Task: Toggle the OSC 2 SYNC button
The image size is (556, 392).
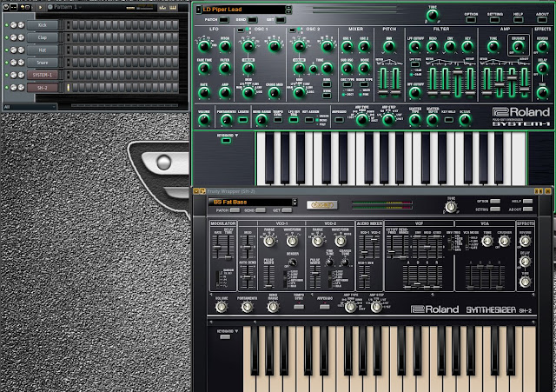Action: point(327,96)
